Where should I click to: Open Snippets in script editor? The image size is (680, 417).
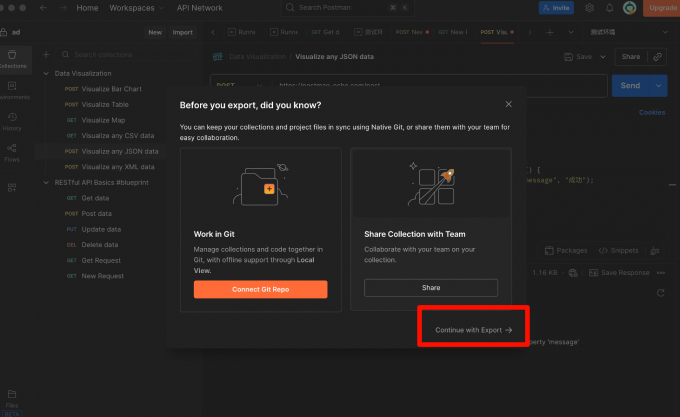tap(618, 251)
